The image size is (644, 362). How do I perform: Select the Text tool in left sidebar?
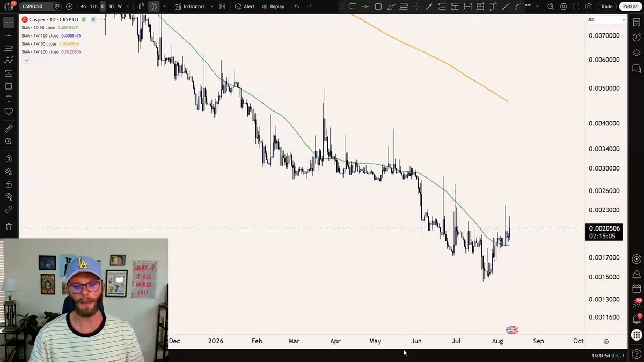coord(9,99)
